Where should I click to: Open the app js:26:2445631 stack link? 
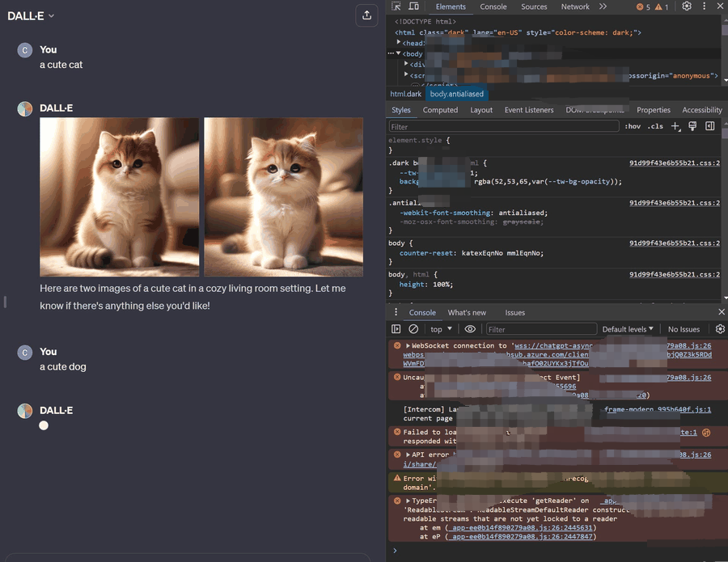point(520,528)
